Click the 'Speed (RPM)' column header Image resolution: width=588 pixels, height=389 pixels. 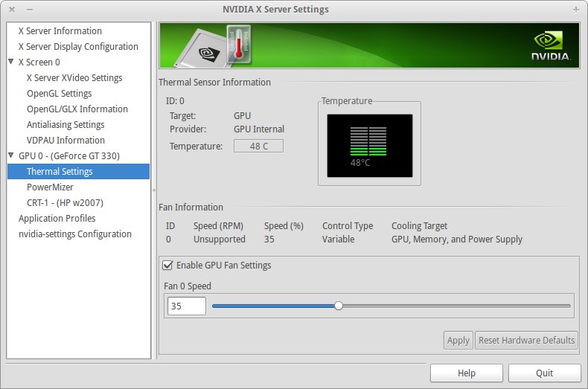click(x=218, y=226)
